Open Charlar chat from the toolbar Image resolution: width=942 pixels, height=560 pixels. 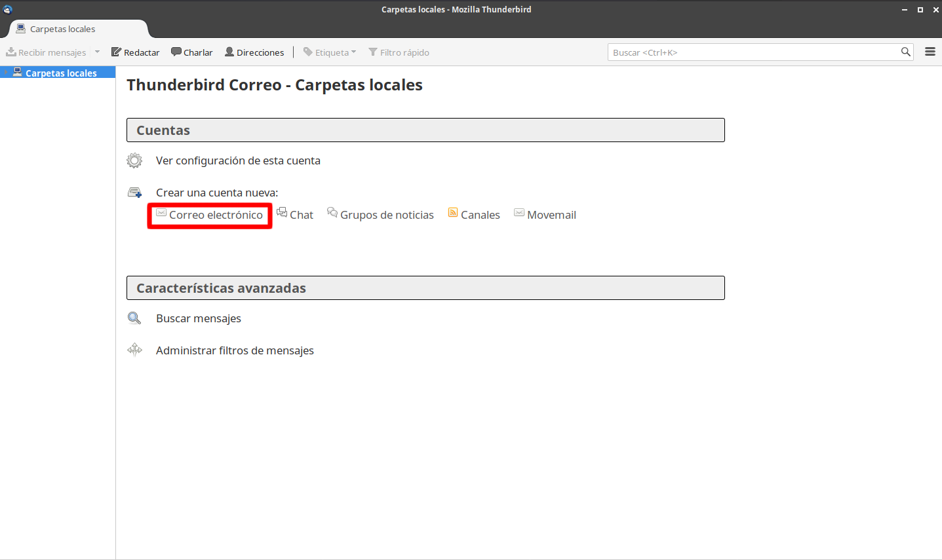(192, 52)
